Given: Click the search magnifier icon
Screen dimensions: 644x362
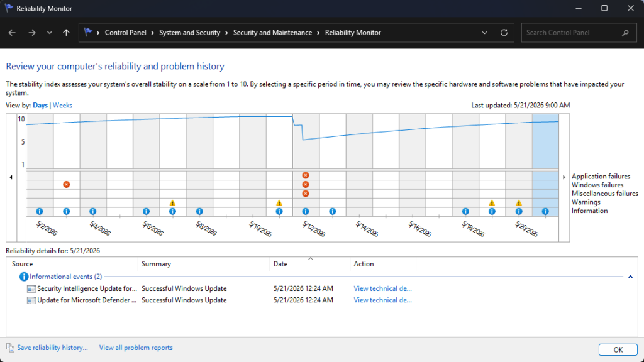Looking at the screenshot, I should 625,33.
